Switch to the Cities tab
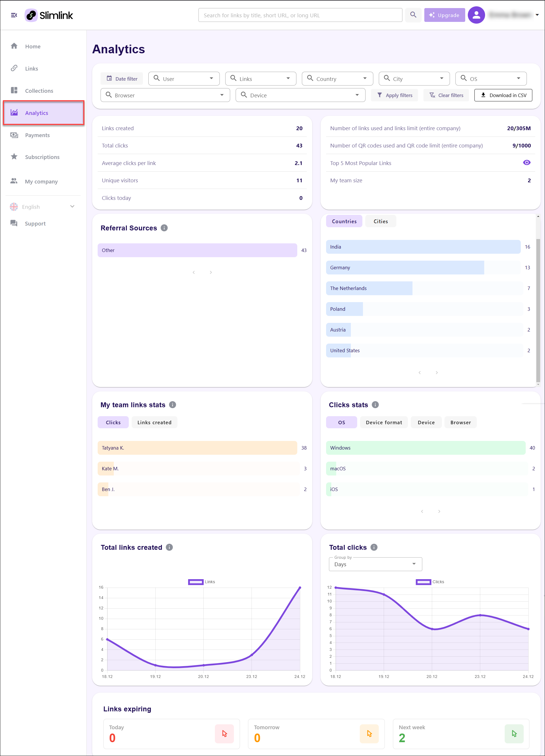Viewport: 545px width, 756px height. click(381, 221)
